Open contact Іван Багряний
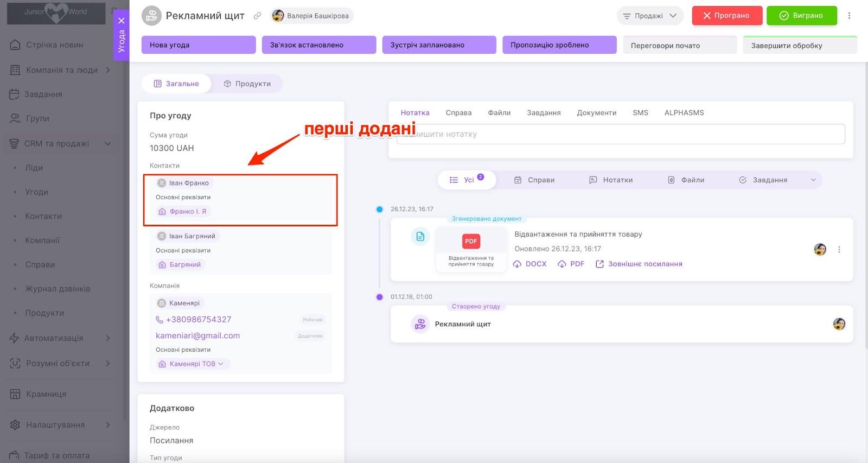Viewport: 868px width, 463px height. (x=188, y=236)
